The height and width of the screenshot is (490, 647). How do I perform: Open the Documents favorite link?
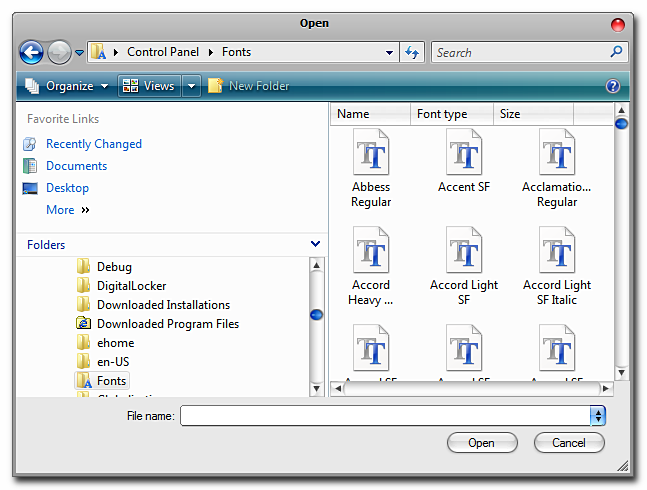click(76, 166)
